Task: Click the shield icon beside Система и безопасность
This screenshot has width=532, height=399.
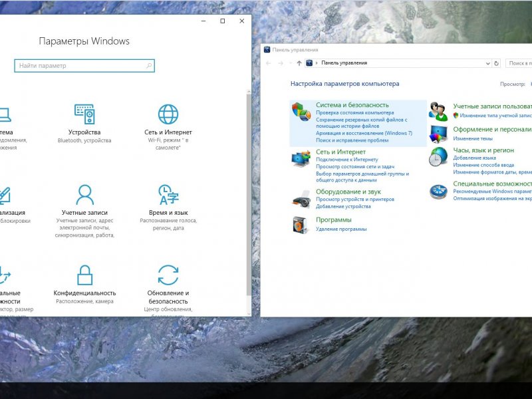Action: click(301, 112)
